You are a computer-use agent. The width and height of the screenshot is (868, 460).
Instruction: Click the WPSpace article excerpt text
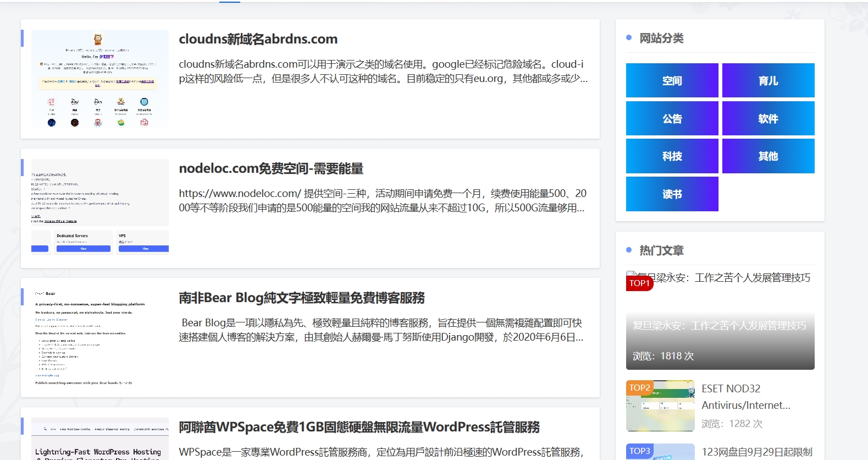coord(381,452)
